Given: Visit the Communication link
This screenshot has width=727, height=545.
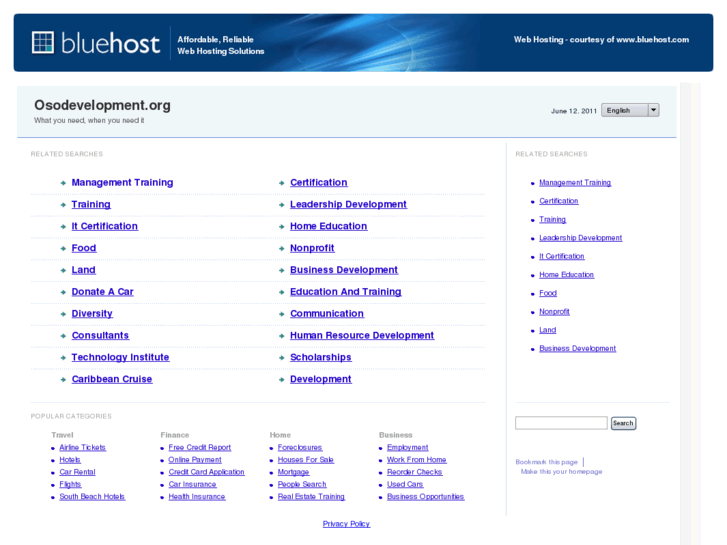Looking at the screenshot, I should pyautogui.click(x=327, y=313).
